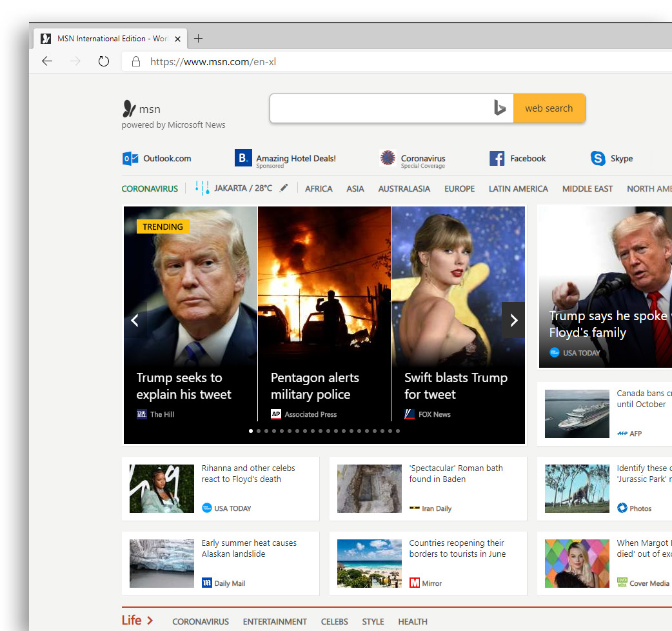
Task: Open Outlook.com shortcut icon
Action: (x=130, y=159)
